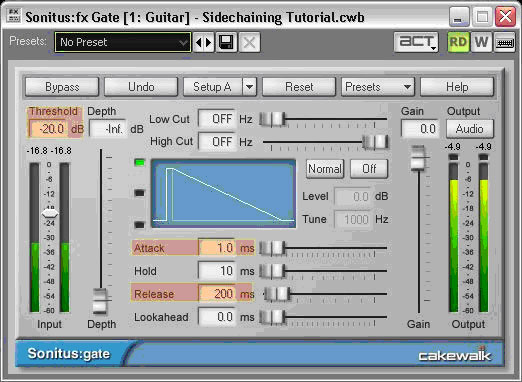
Task: Click the Low Cut slider handle
Action: pos(272,119)
